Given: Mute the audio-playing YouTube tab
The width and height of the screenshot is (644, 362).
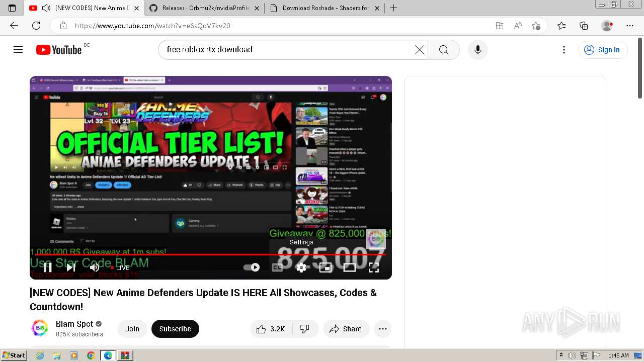Looking at the screenshot, I should (46, 8).
